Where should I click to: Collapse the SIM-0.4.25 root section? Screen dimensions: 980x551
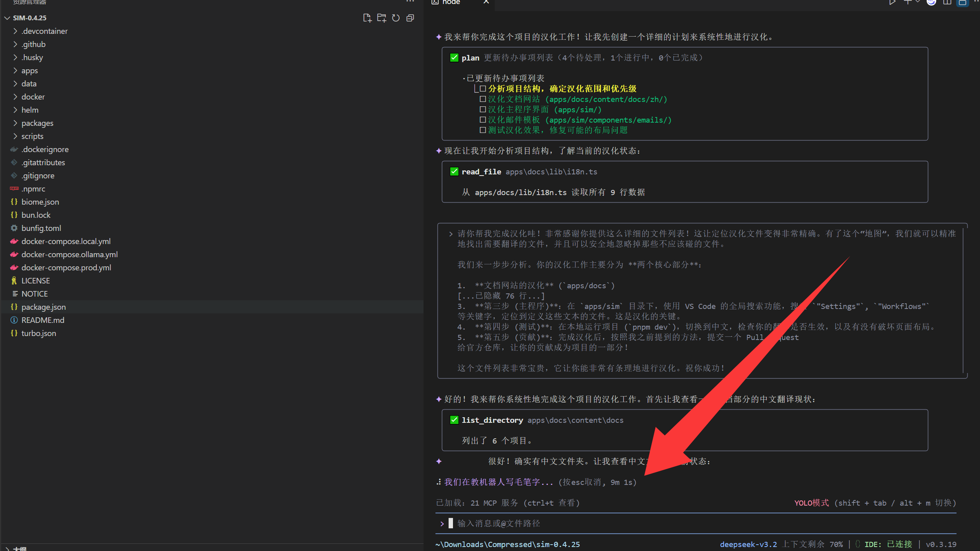pyautogui.click(x=7, y=18)
